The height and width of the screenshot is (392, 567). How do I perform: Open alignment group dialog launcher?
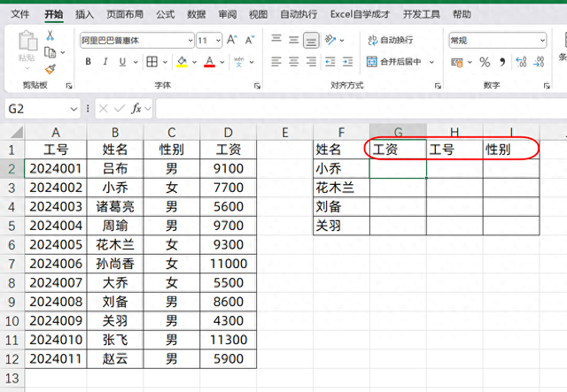[x=438, y=86]
